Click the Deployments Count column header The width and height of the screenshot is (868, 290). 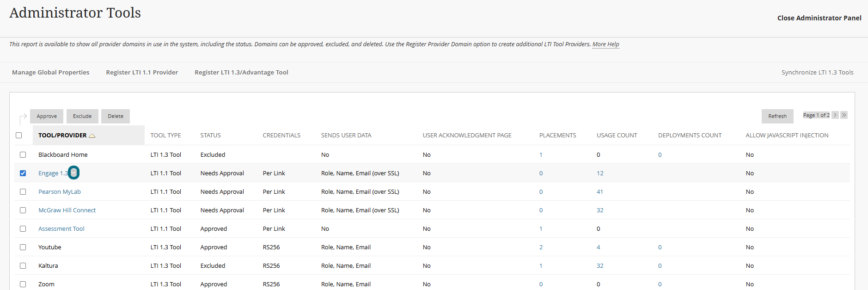click(690, 136)
